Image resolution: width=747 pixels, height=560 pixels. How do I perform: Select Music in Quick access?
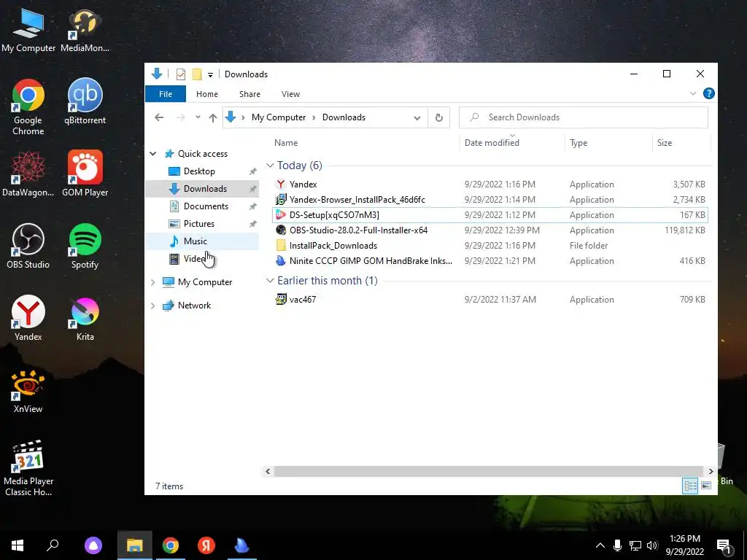pyautogui.click(x=196, y=241)
